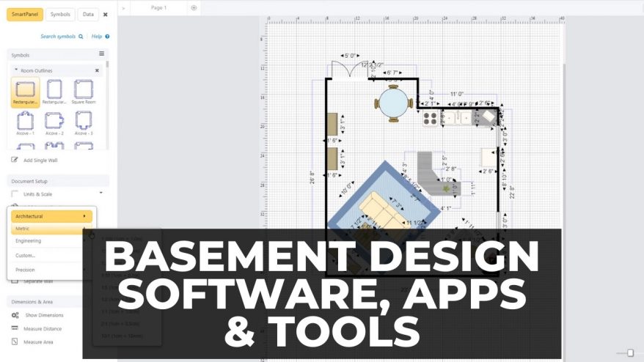644x362 pixels.
Task: Switch to the Data tab
Action: click(x=88, y=15)
